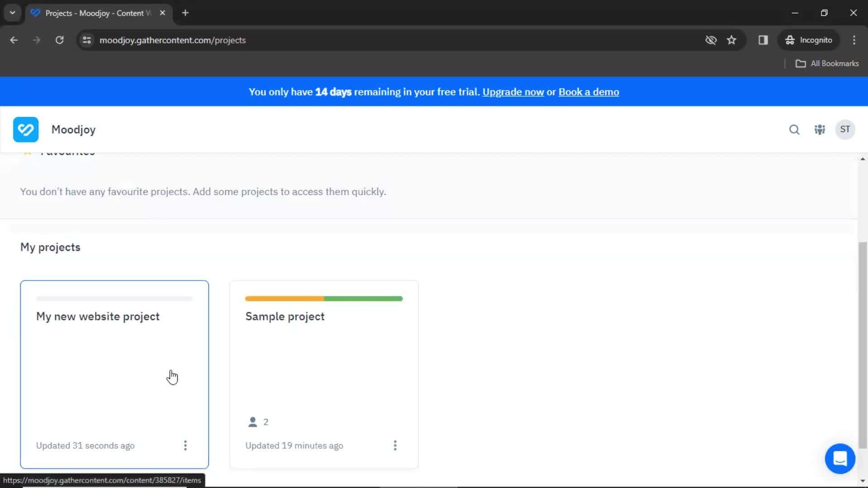The image size is (868, 488).
Task: Open options menu for My new website project
Action: pos(185,446)
